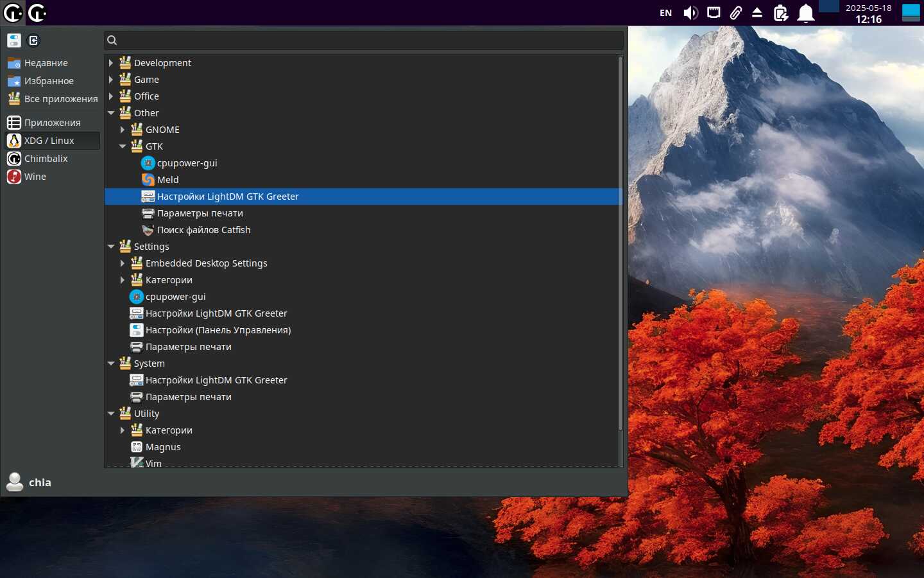This screenshot has height=578, width=924.
Task: Click printer icon under GTK group
Action: [x=148, y=213]
